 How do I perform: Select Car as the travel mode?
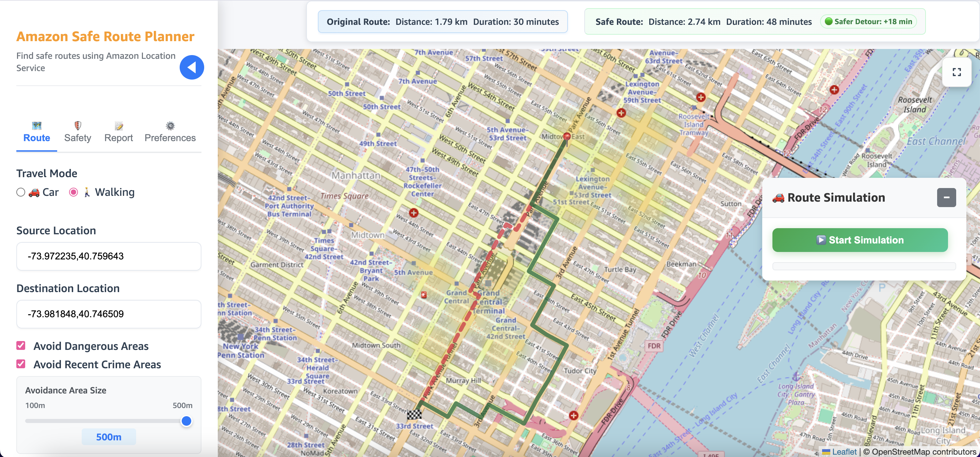(x=21, y=192)
